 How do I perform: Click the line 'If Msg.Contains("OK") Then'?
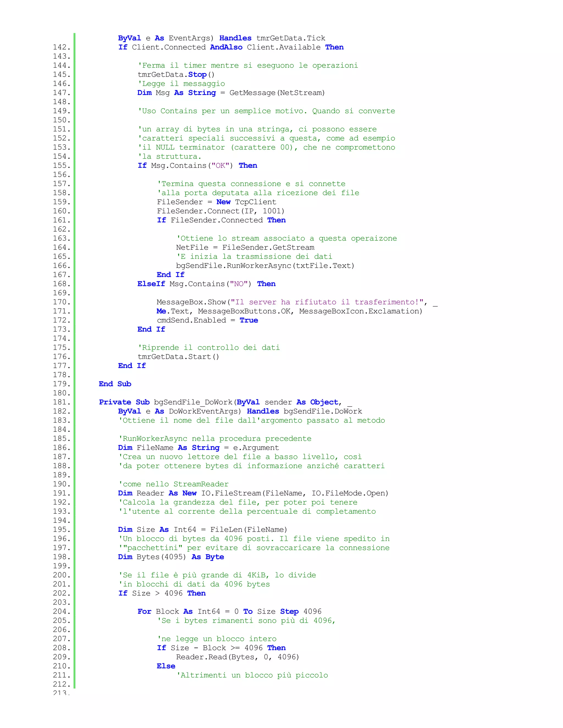click(197, 166)
